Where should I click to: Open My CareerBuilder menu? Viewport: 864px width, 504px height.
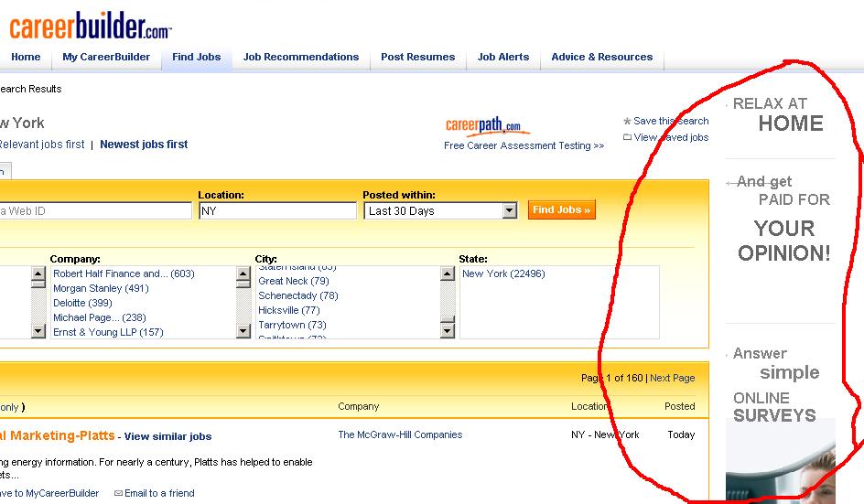coord(106,57)
